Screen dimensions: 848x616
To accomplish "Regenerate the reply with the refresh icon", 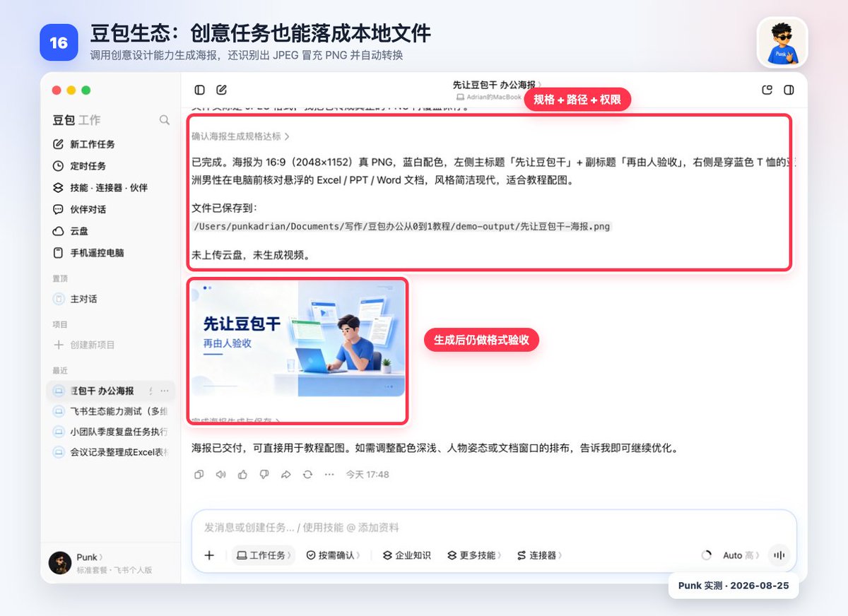I will pos(307,475).
